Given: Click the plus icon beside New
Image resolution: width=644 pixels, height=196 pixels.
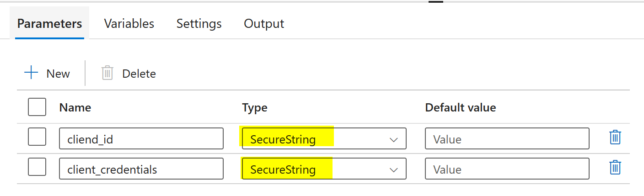Looking at the screenshot, I should (x=31, y=73).
